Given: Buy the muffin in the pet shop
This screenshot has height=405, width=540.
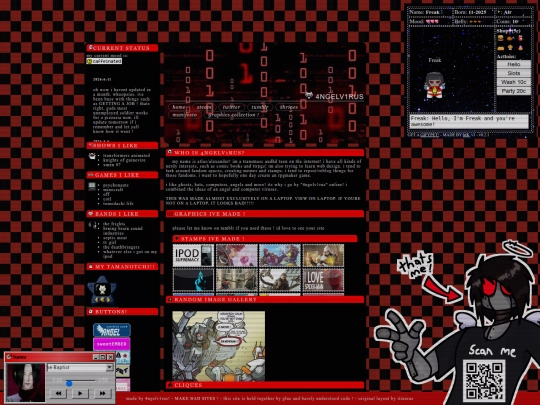Looking at the screenshot, I should coord(510,48).
